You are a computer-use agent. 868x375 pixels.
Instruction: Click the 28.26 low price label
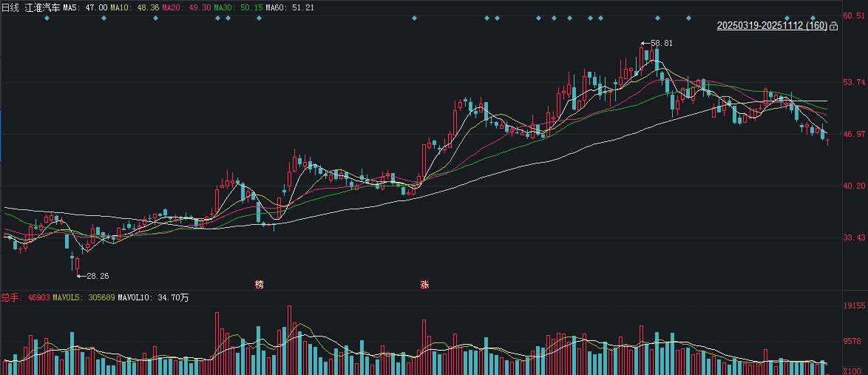(97, 276)
